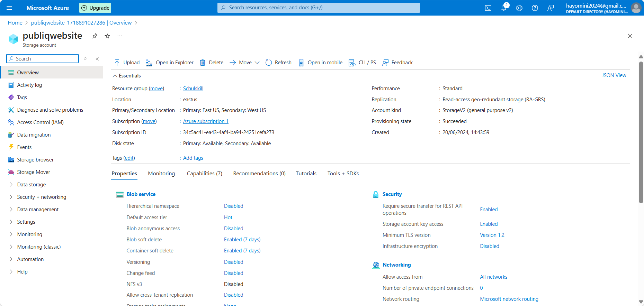Pin publiqwebsite to dashboard
The height and width of the screenshot is (306, 644).
pos(95,36)
